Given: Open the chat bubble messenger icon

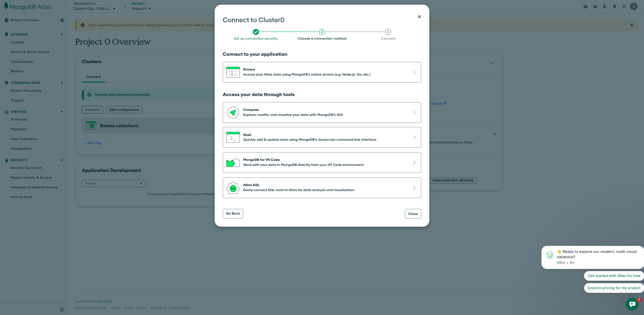Looking at the screenshot, I should coord(632,304).
